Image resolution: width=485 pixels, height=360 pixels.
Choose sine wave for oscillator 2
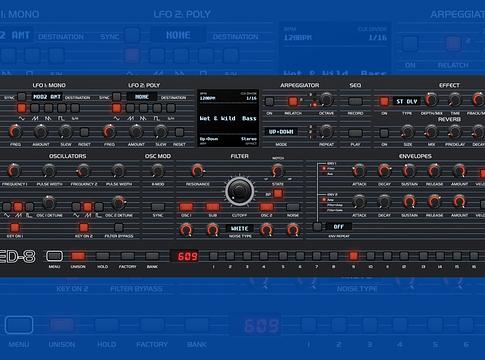(76, 207)
